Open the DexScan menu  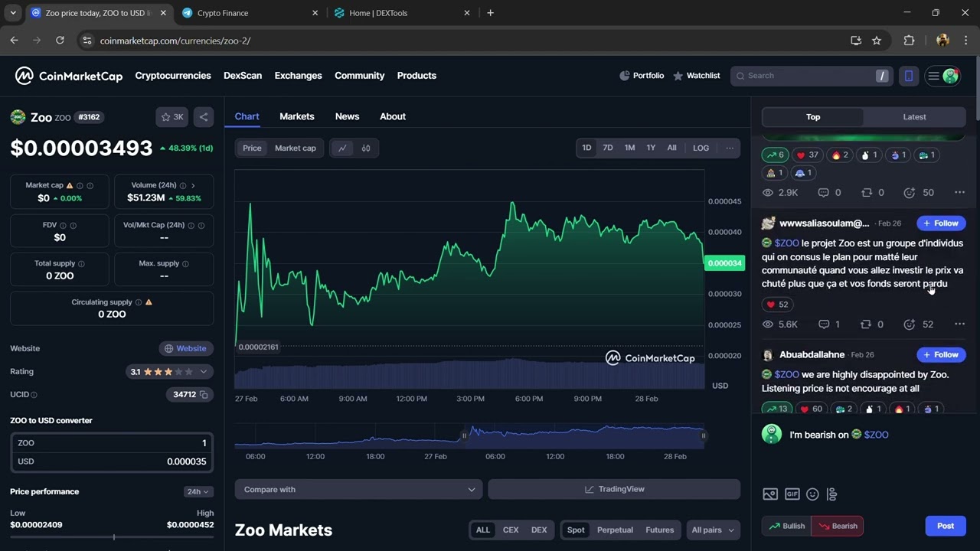pyautogui.click(x=243, y=76)
